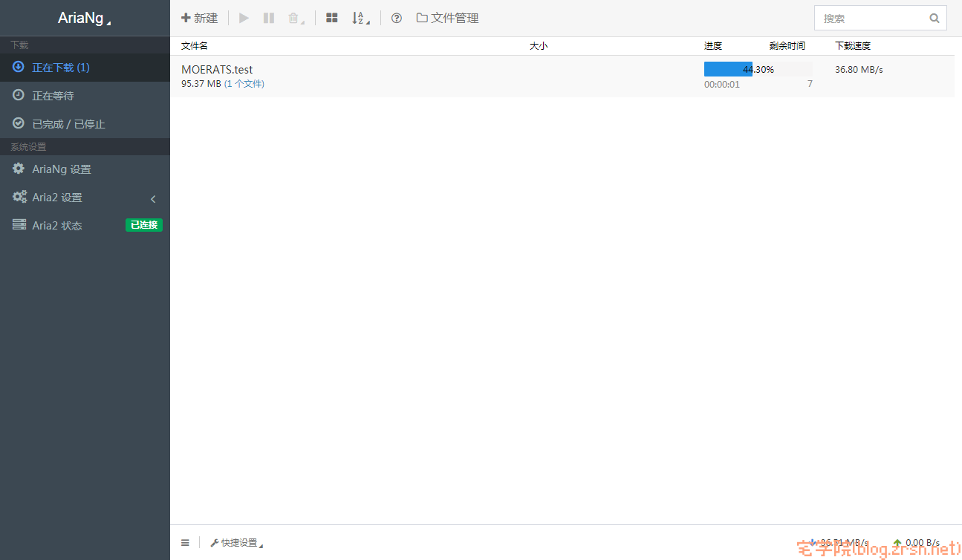The width and height of the screenshot is (962, 560).
Task: Click the search magnifier icon
Action: (x=935, y=18)
